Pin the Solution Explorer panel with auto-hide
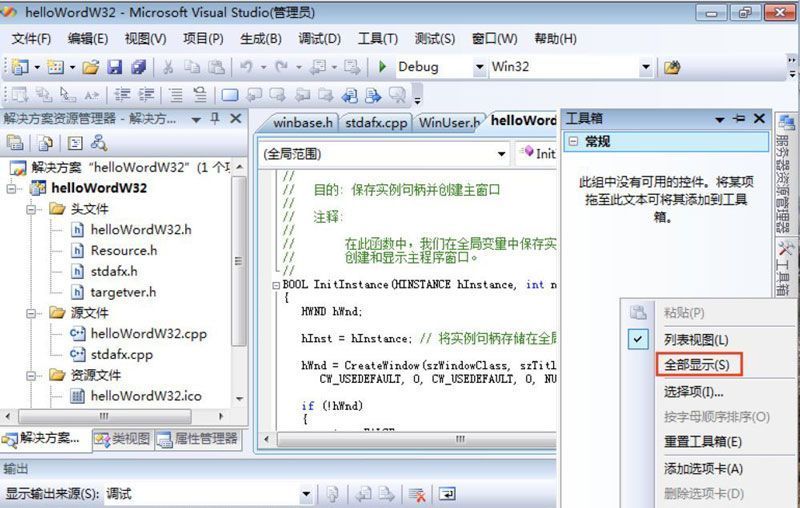 pos(214,119)
